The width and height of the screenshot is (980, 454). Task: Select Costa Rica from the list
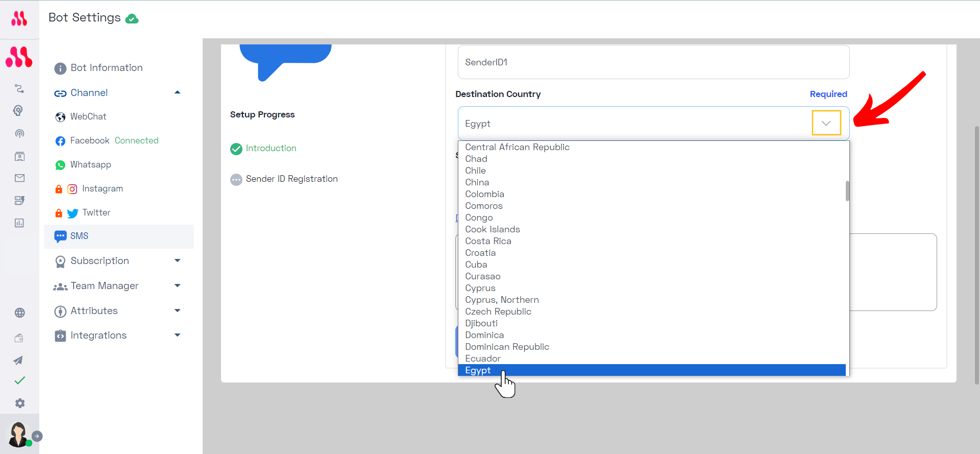(652, 241)
